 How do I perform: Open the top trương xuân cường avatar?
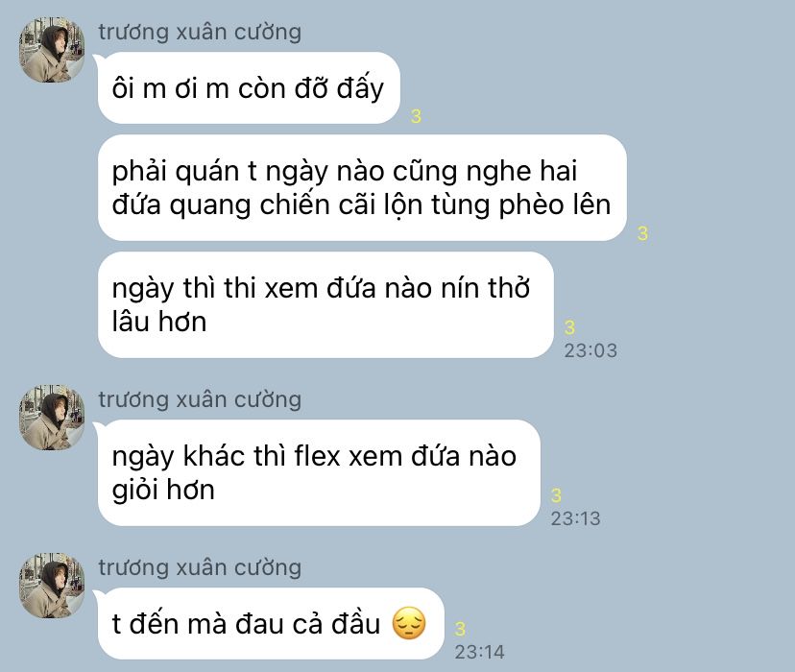coord(52,50)
